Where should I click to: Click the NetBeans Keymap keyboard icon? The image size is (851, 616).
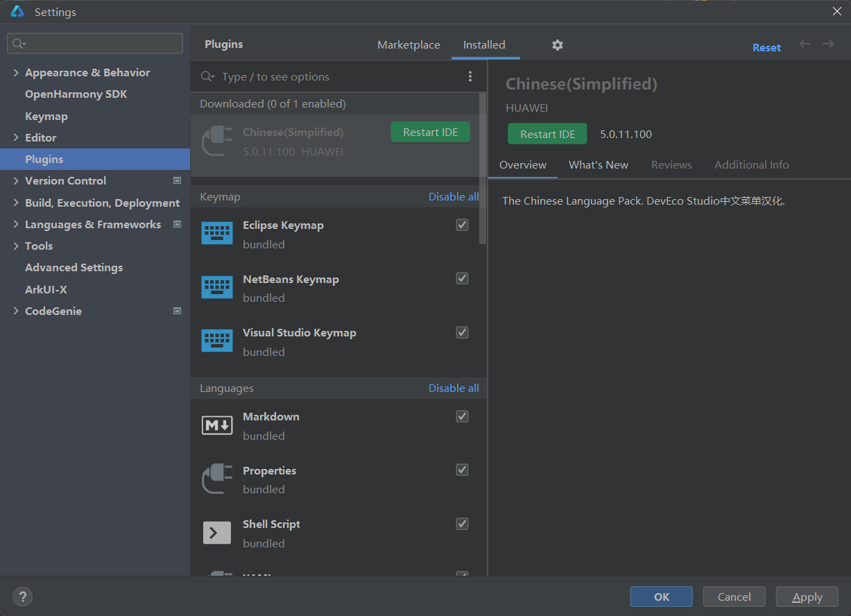217,286
